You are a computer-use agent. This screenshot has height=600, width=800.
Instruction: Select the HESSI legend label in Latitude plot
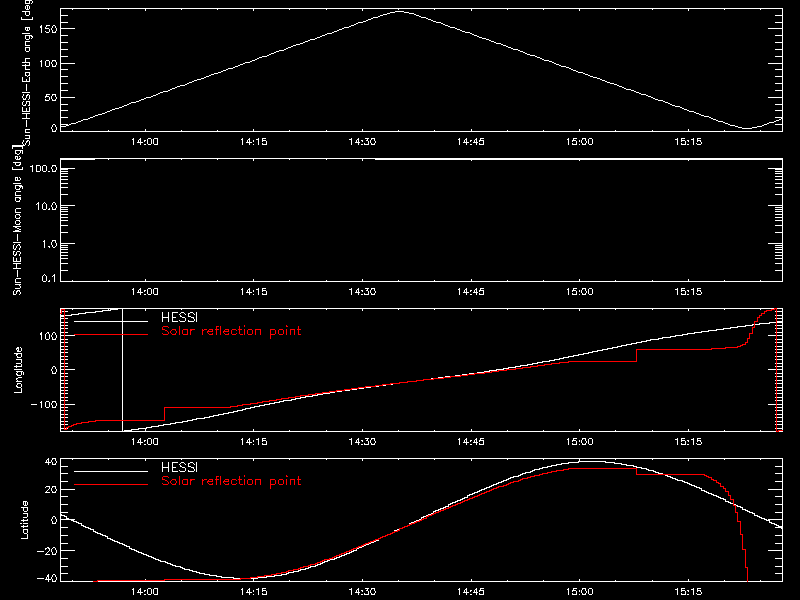click(x=179, y=467)
